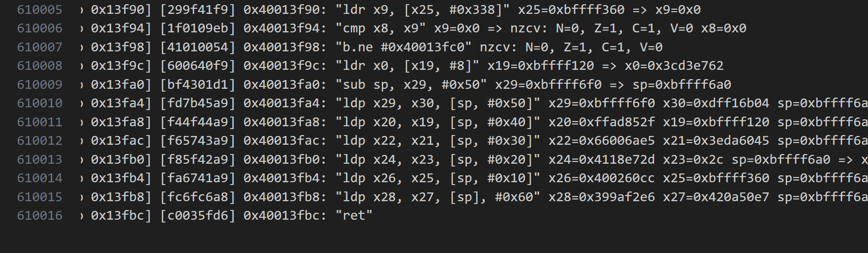The height and width of the screenshot is (253, 868).
Task: Click the opcode bytes [299f41f9]
Action: 198,10
